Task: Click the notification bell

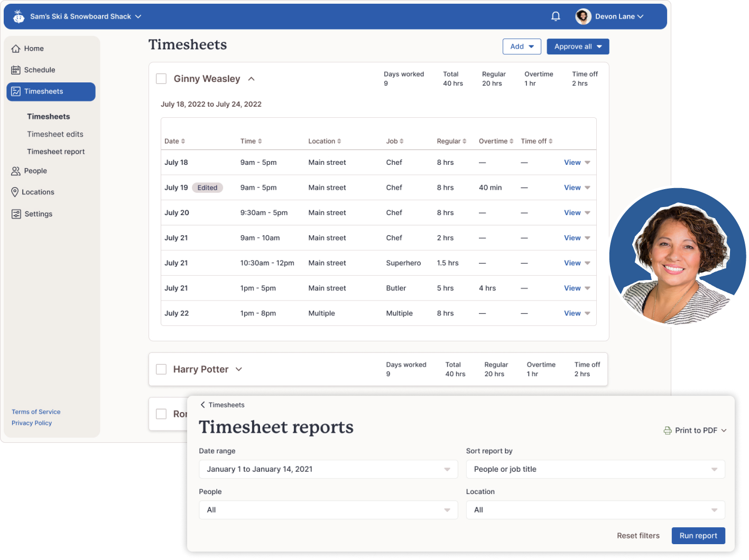Action: click(x=556, y=16)
